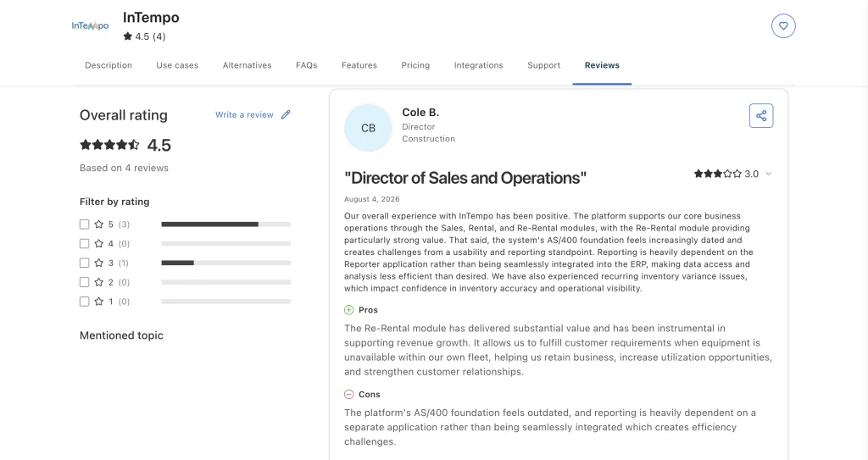This screenshot has height=460, width=868.
Task: Click the 3.0 review star rating
Action: tap(726, 174)
